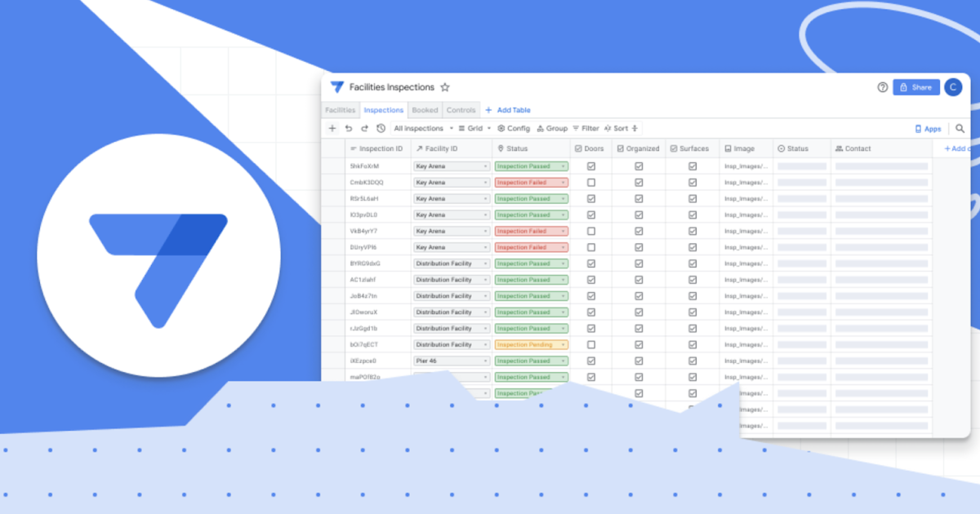Open the account avatar labeled C
Screen dimensions: 980x514
[x=953, y=87]
